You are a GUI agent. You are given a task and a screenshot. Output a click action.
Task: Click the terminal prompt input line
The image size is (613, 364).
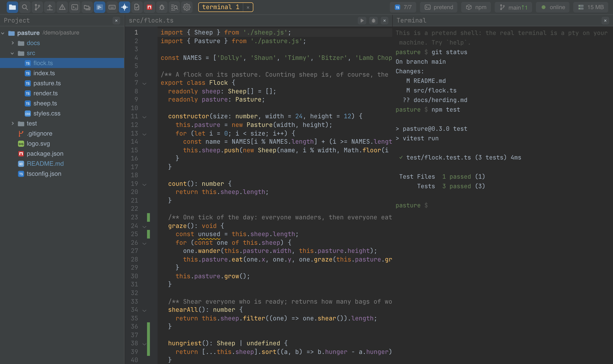point(503,205)
